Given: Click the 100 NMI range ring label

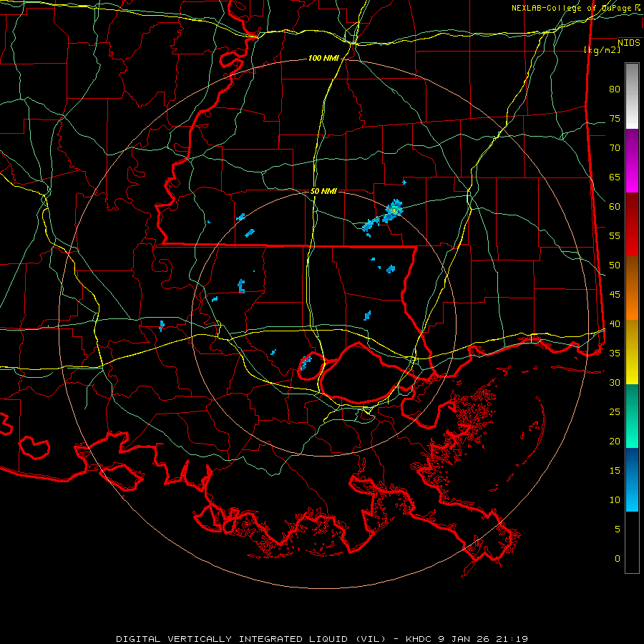Looking at the screenshot, I should [323, 59].
